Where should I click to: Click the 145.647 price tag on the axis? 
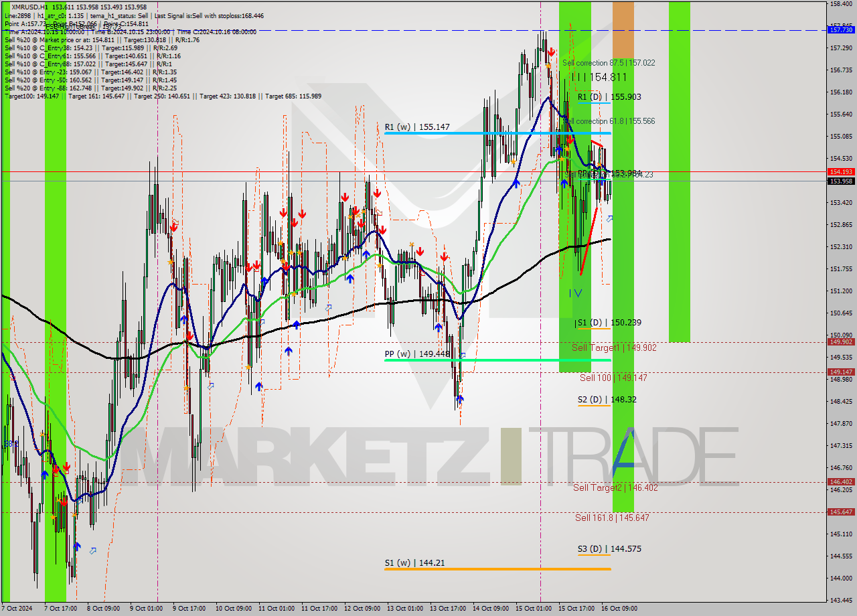(841, 512)
